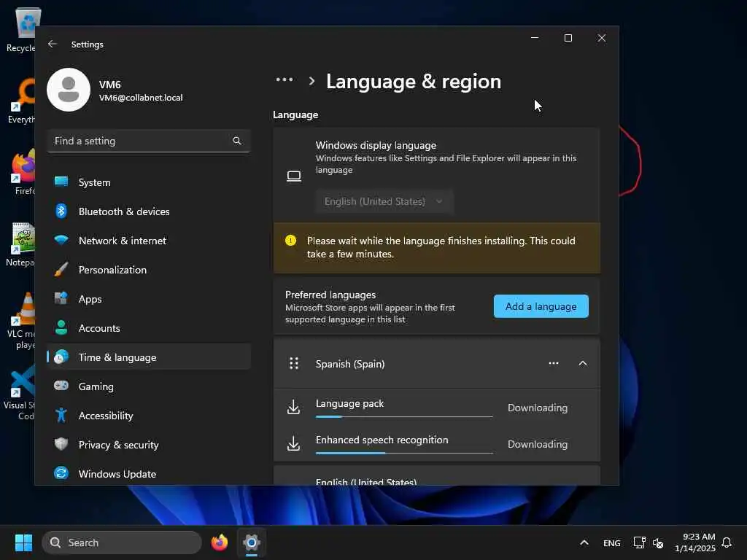This screenshot has height=560, width=747.
Task: Open the Windows display language dropdown
Action: point(384,201)
